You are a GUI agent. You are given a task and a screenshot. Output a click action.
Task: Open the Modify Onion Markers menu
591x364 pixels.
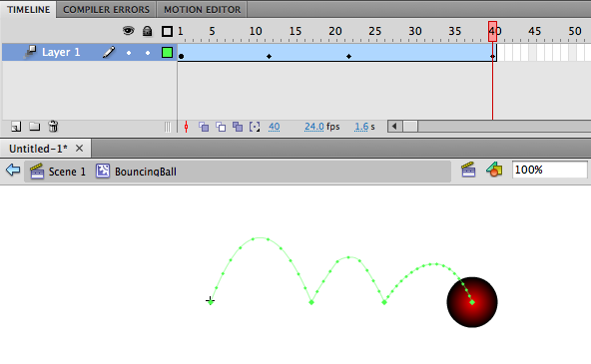coord(255,127)
